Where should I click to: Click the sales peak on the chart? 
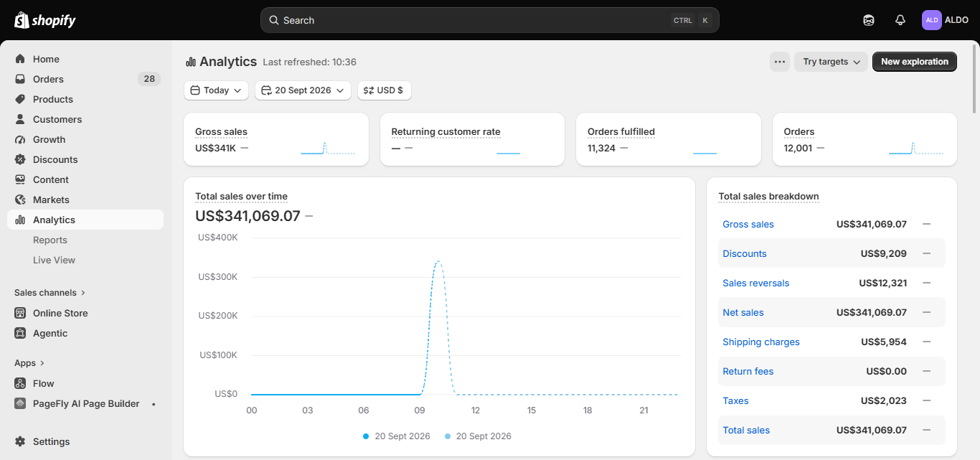[438, 262]
